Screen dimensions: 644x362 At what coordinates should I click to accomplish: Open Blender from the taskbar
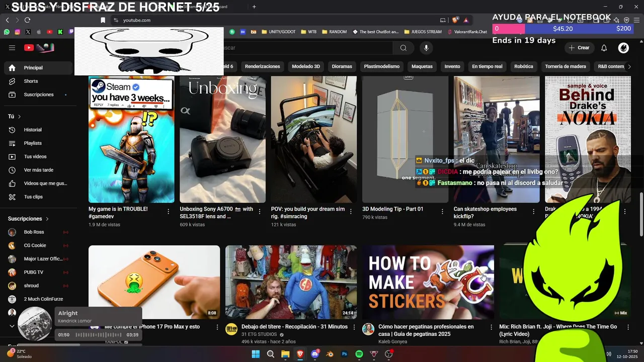click(330, 354)
